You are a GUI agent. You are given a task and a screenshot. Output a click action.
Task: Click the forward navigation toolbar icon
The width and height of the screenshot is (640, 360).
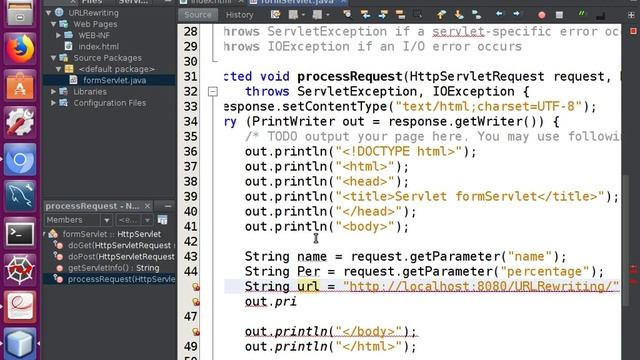coord(317,15)
